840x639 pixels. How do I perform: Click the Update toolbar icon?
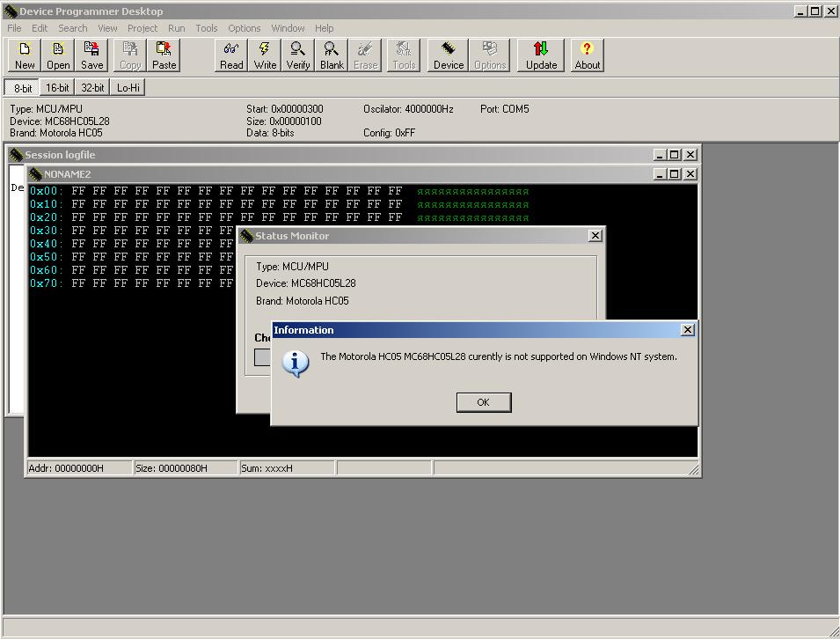coord(541,55)
